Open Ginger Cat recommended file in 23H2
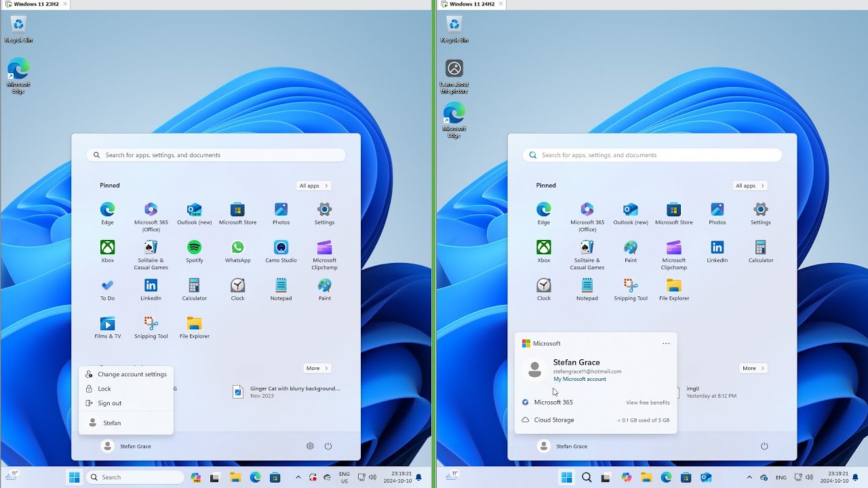Viewport: 868px width, 488px height. (x=286, y=392)
